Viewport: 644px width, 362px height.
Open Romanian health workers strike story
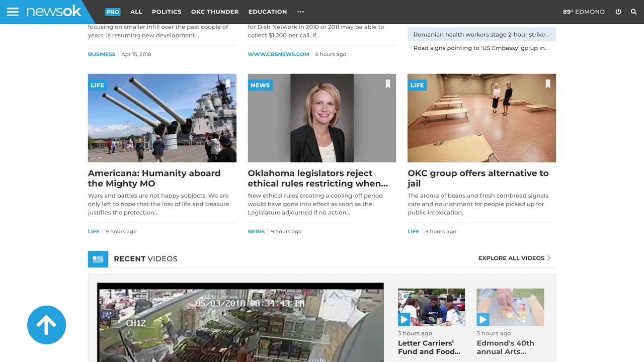[481, 35]
